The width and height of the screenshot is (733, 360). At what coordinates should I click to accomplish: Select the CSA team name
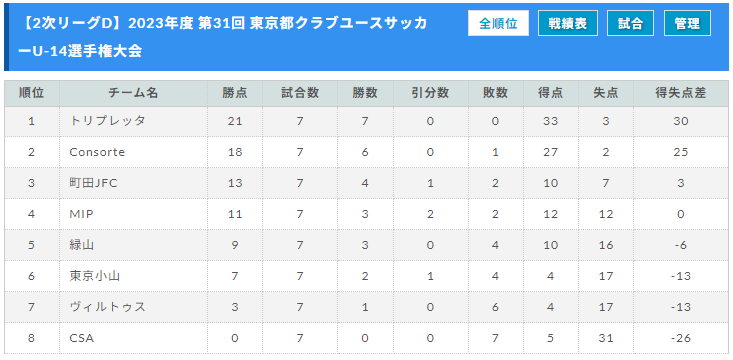coord(81,338)
